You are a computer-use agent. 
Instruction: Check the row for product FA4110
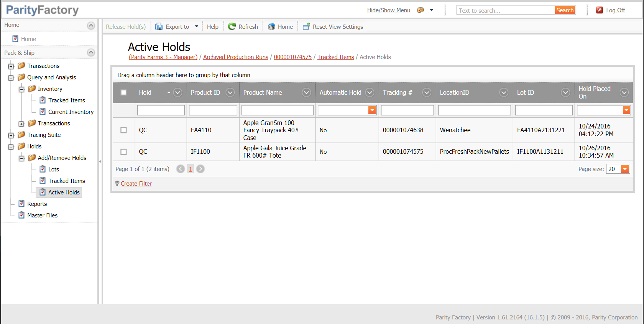(123, 130)
